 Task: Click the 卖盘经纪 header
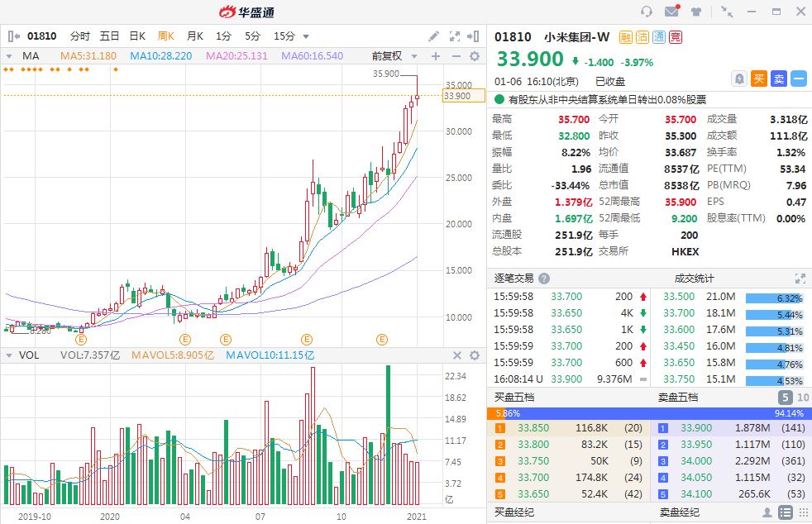pos(679,512)
